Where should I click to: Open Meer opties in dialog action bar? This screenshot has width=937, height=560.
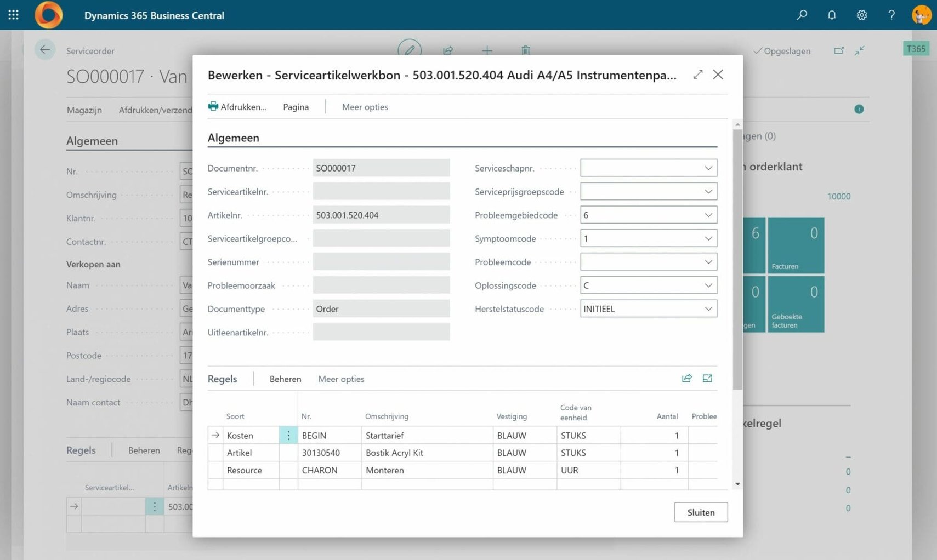(x=365, y=107)
